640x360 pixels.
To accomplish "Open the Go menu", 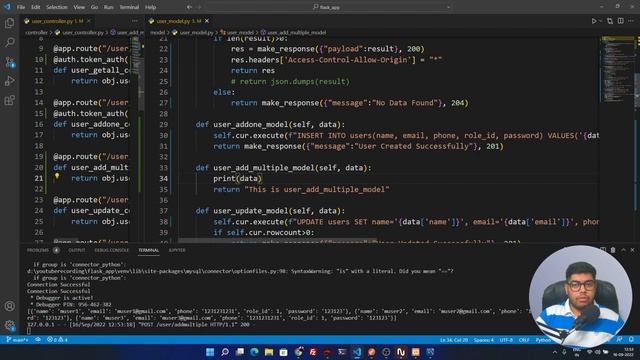I will point(94,7).
